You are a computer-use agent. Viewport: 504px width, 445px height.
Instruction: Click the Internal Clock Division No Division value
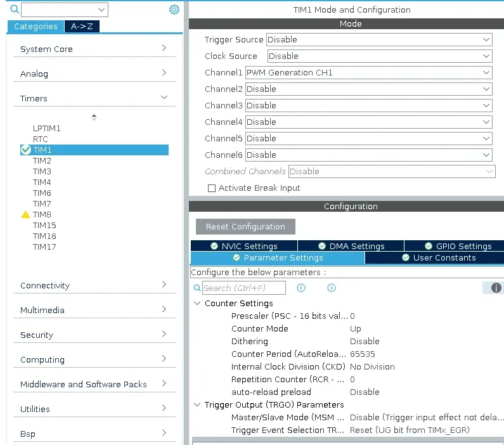372,366
